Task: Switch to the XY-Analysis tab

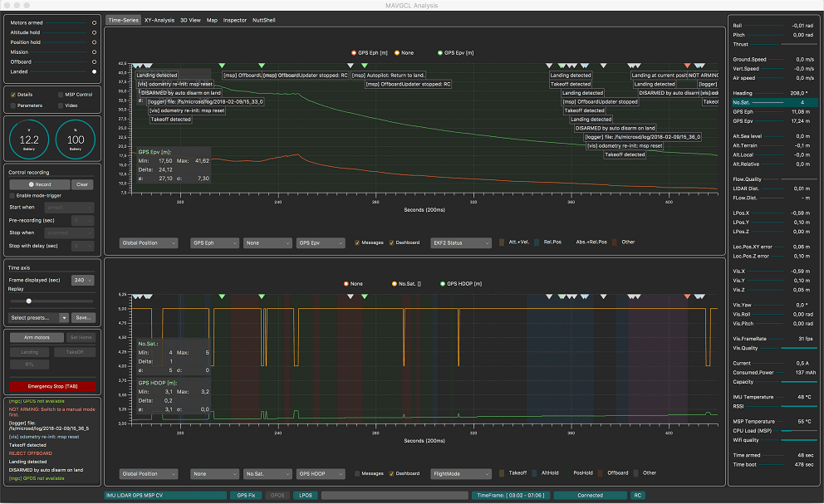Action: (x=159, y=19)
